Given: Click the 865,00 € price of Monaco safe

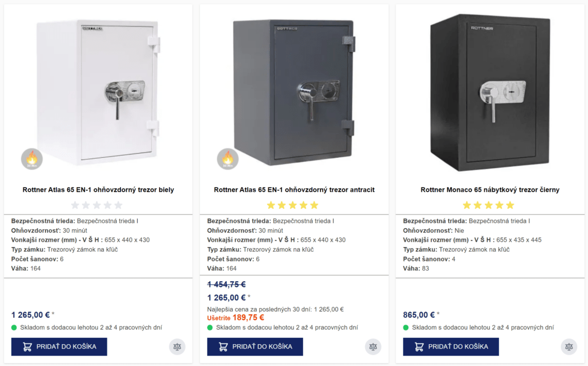Looking at the screenshot, I should [x=419, y=315].
